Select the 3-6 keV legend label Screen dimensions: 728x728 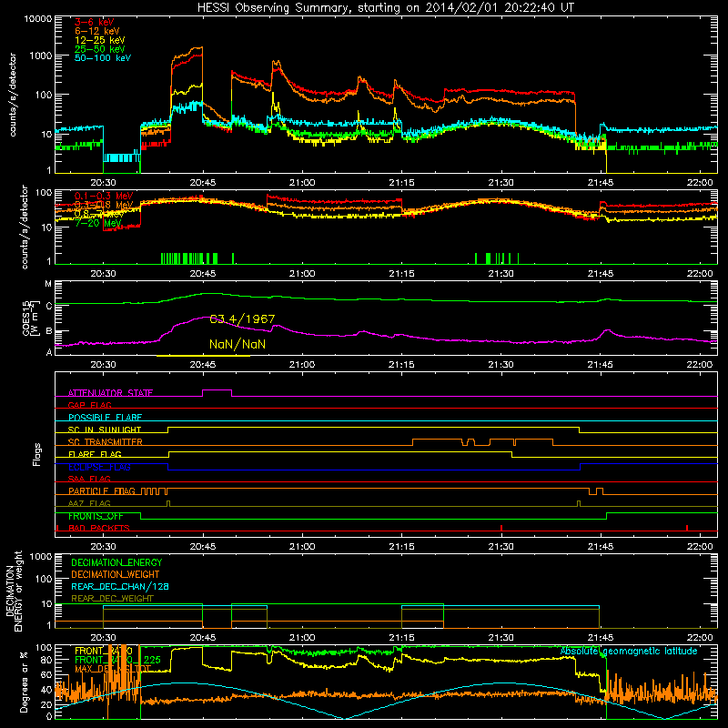(x=95, y=22)
